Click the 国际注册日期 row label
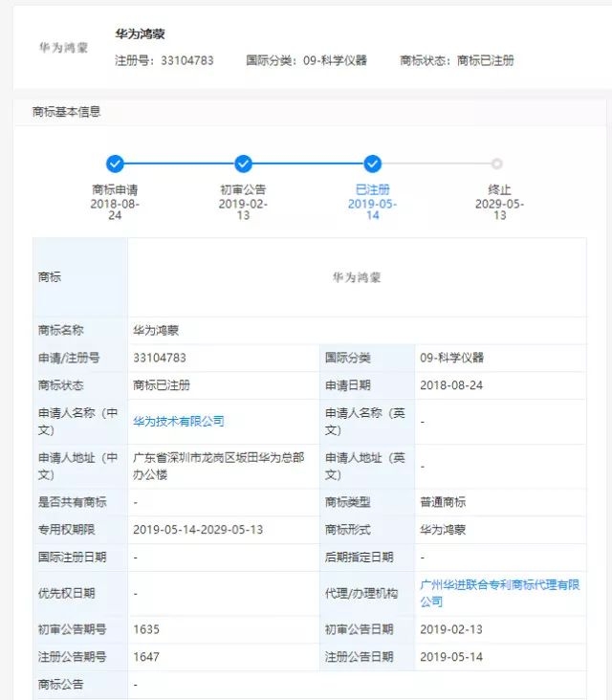 click(72, 558)
